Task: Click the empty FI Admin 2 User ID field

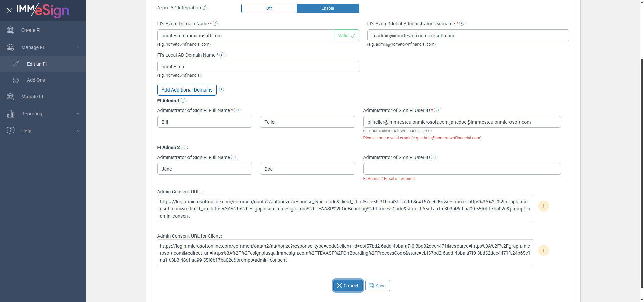Action: tap(462, 169)
